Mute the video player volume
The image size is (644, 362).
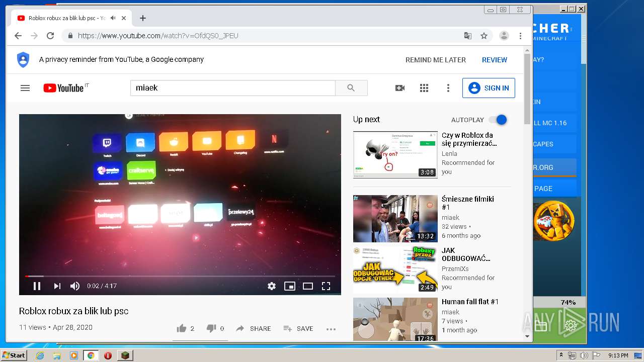pos(75,286)
